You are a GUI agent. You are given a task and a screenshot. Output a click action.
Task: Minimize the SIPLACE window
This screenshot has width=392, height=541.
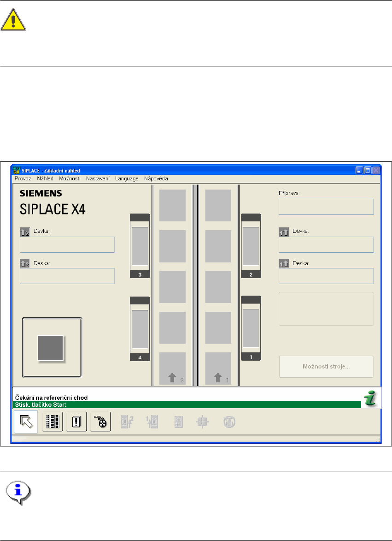pyautogui.click(x=359, y=171)
